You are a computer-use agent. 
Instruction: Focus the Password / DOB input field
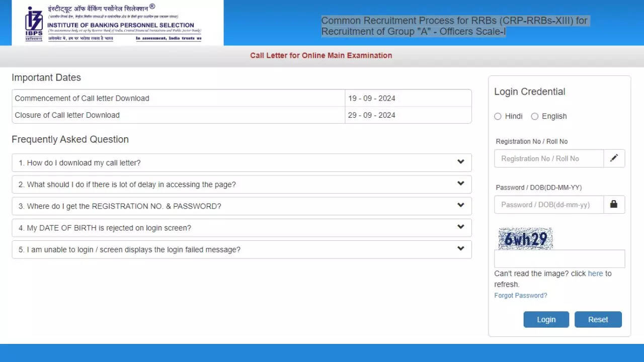(x=549, y=205)
